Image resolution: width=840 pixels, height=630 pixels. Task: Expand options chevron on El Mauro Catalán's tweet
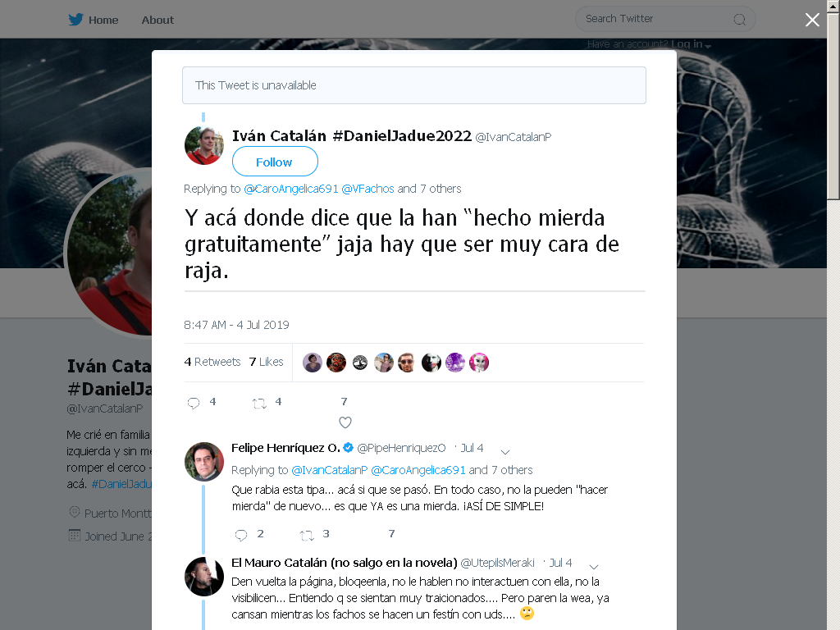click(x=594, y=566)
